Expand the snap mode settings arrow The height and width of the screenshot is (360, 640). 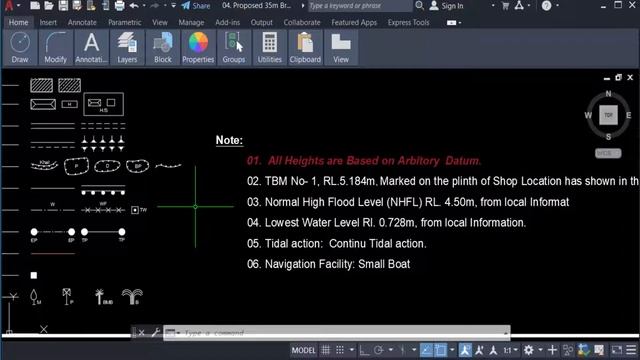352,350
